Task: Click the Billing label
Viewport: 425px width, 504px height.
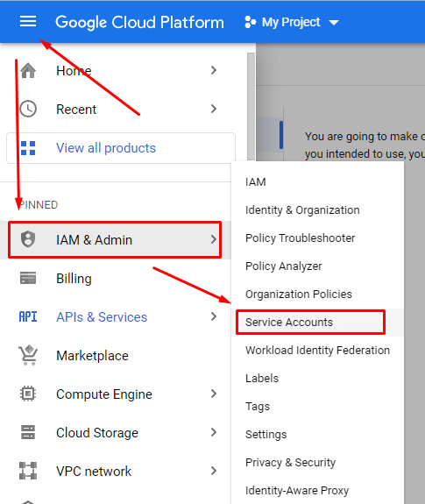Action: [74, 279]
